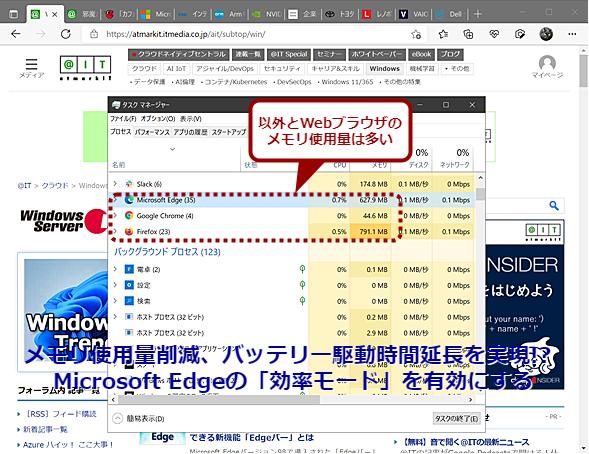
Task: Sort by the 名前 column header
Action: (x=119, y=165)
